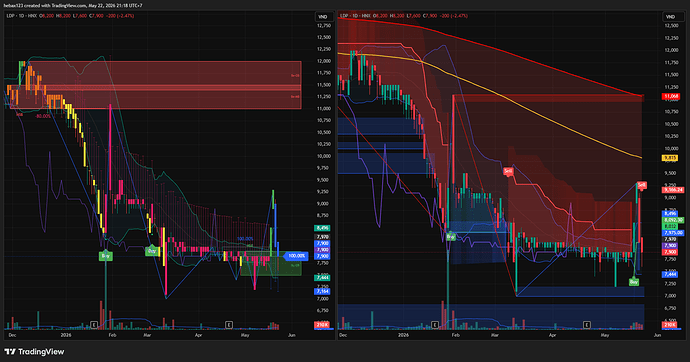This screenshot has width=690, height=362.
Task: Open the late-April earnings E marker on left chart
Action: (x=229, y=325)
